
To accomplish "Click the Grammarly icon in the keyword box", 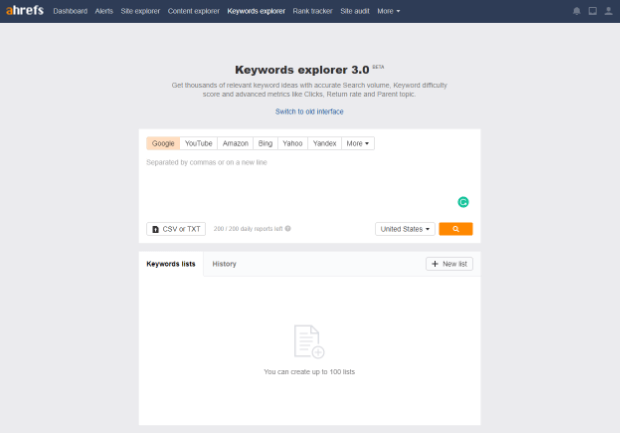I will point(463,202).
